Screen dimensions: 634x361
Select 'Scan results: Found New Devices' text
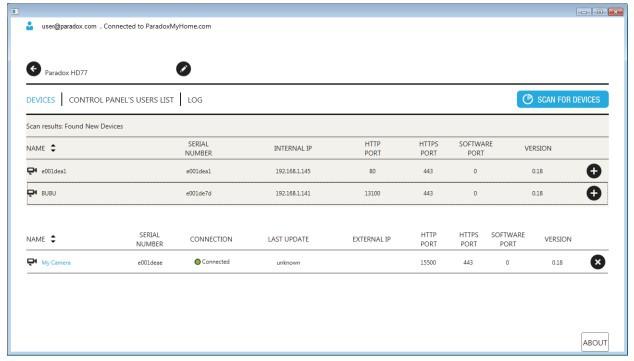coord(74,126)
